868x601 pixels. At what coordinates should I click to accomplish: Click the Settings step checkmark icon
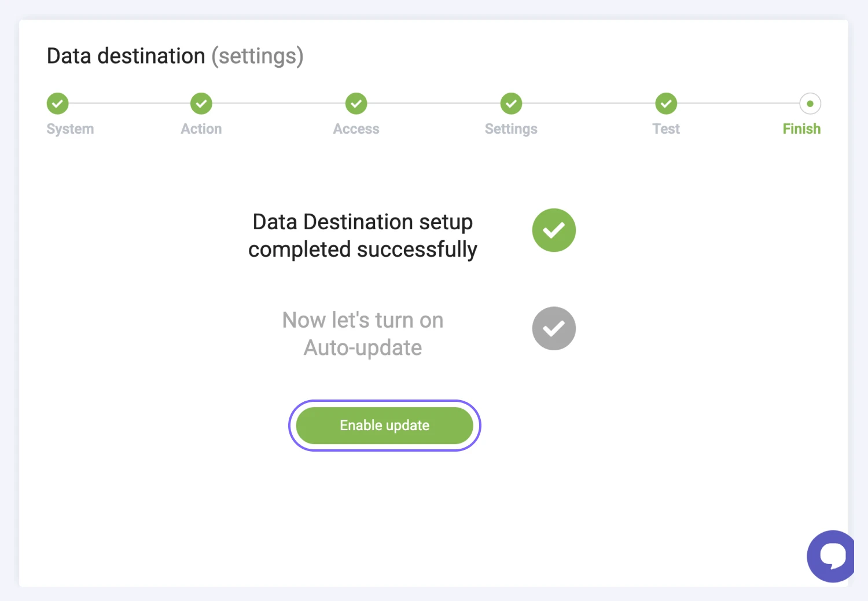511,104
